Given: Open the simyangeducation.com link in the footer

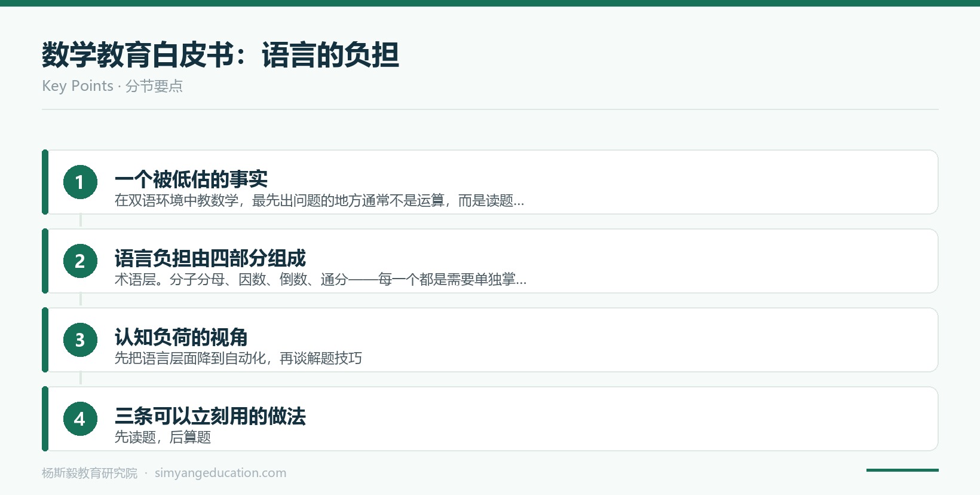Looking at the screenshot, I should pyautogui.click(x=220, y=473).
